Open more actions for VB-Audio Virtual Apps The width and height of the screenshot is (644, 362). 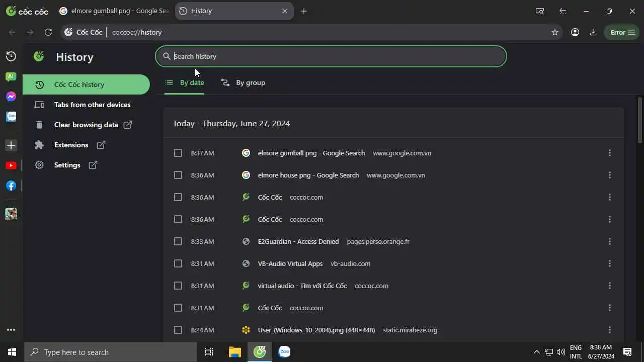pyautogui.click(x=610, y=263)
